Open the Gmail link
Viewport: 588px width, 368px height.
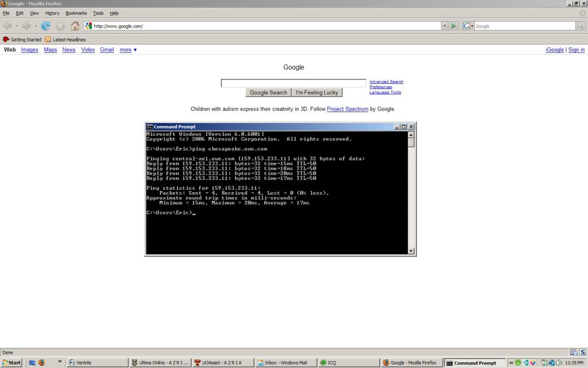pos(107,49)
